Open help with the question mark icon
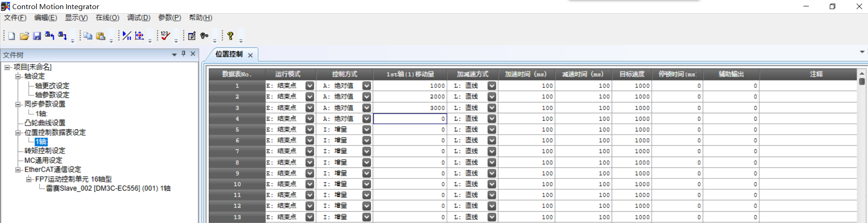The image size is (868, 223). (230, 36)
